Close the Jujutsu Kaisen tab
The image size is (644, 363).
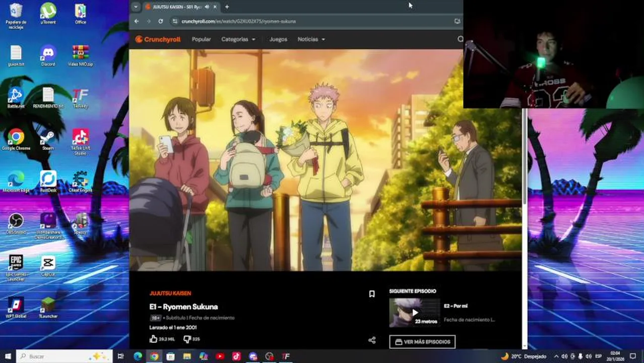point(215,7)
